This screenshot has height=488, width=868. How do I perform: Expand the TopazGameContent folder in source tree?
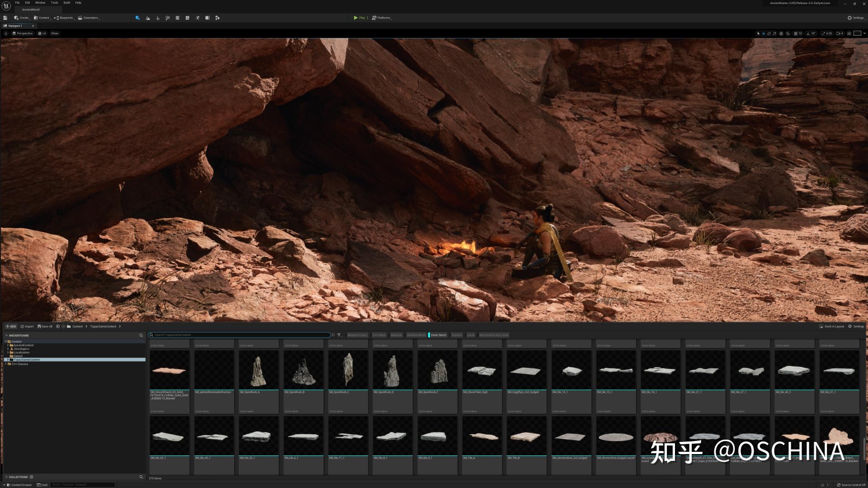[x=8, y=360]
